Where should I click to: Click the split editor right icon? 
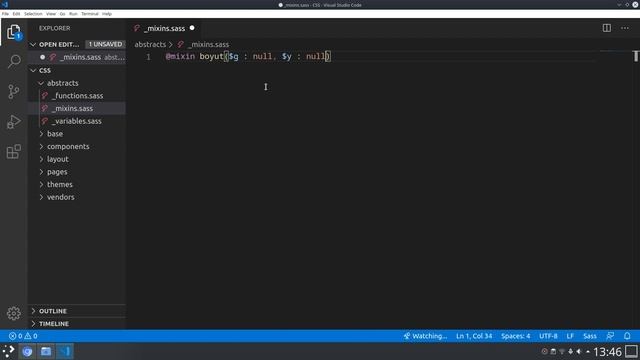click(x=607, y=28)
